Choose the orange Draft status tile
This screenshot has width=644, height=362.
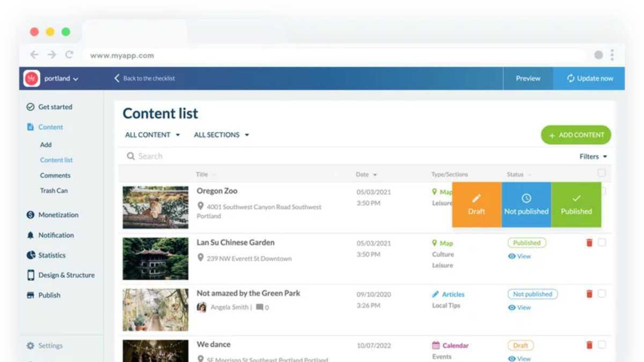[477, 204]
